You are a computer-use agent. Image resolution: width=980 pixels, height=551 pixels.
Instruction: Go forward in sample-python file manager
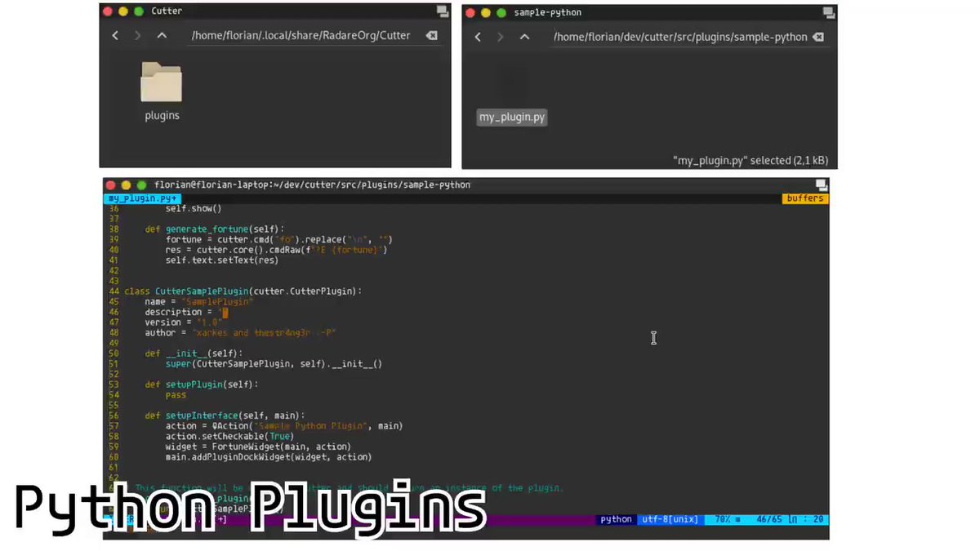point(501,37)
